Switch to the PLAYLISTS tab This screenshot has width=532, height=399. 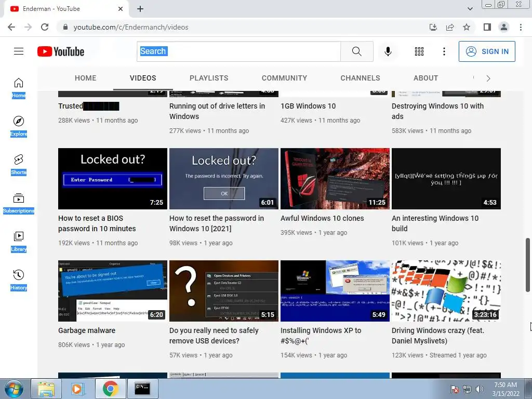pos(209,78)
